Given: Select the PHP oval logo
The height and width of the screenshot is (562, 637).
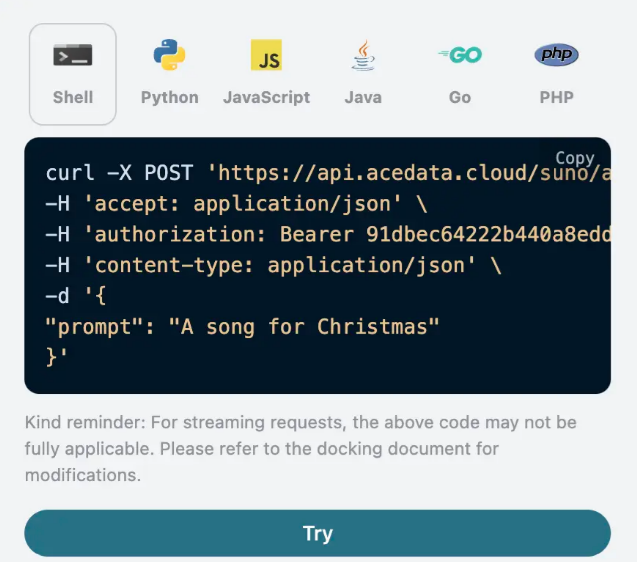Looking at the screenshot, I should [557, 54].
